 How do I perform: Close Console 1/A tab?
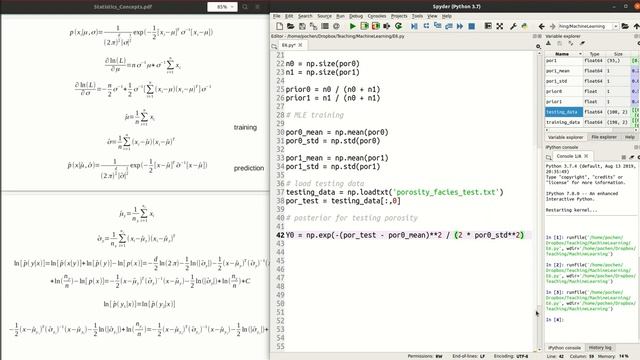[586, 156]
